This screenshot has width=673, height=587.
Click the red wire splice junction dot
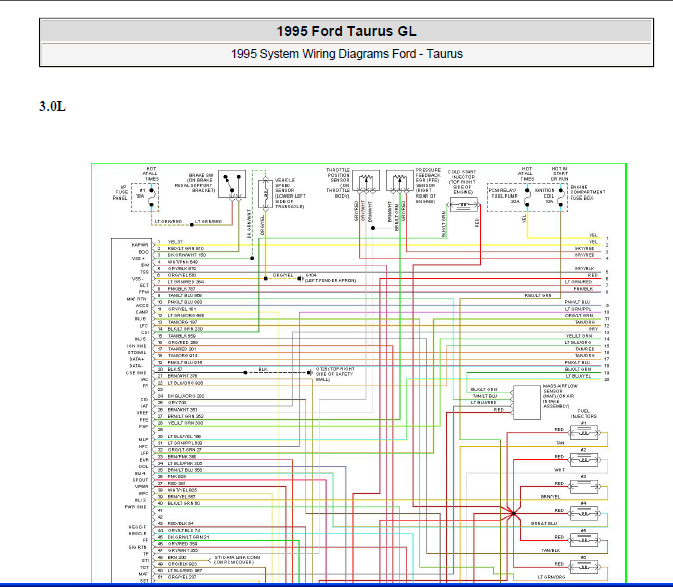click(513, 513)
